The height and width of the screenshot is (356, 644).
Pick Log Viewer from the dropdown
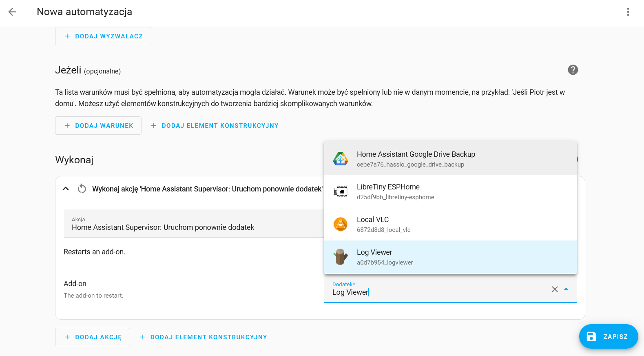450,257
